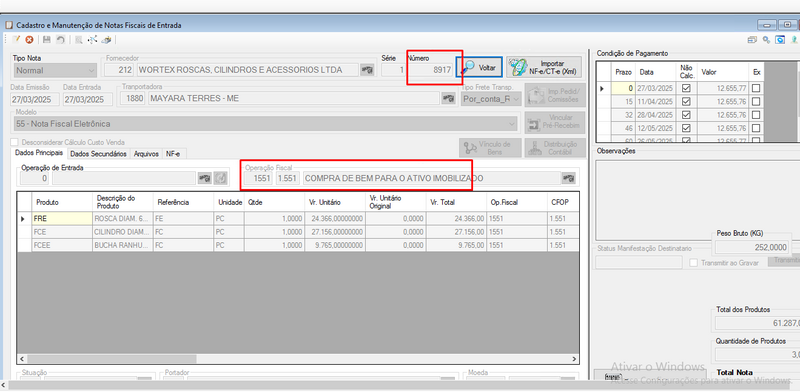The height and width of the screenshot is (392, 800).
Task: Click the CFOP column header
Action: pos(563,202)
